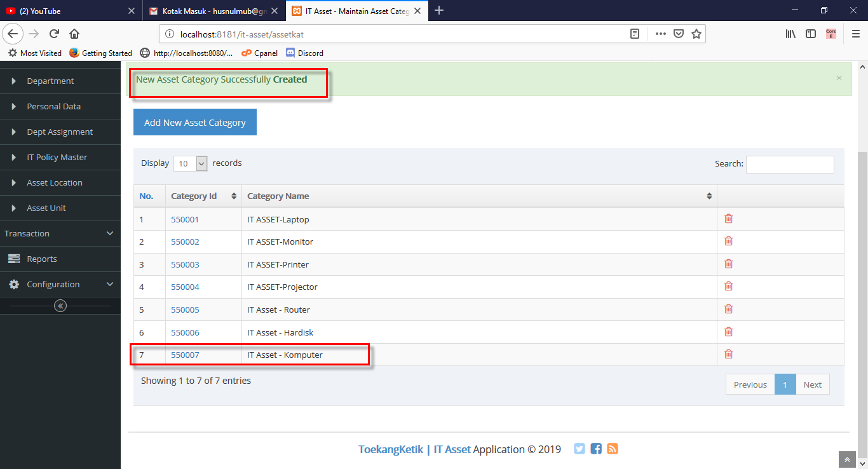The height and width of the screenshot is (469, 868).
Task: Collapse the sidebar using the chevron icon
Action: coord(60,306)
